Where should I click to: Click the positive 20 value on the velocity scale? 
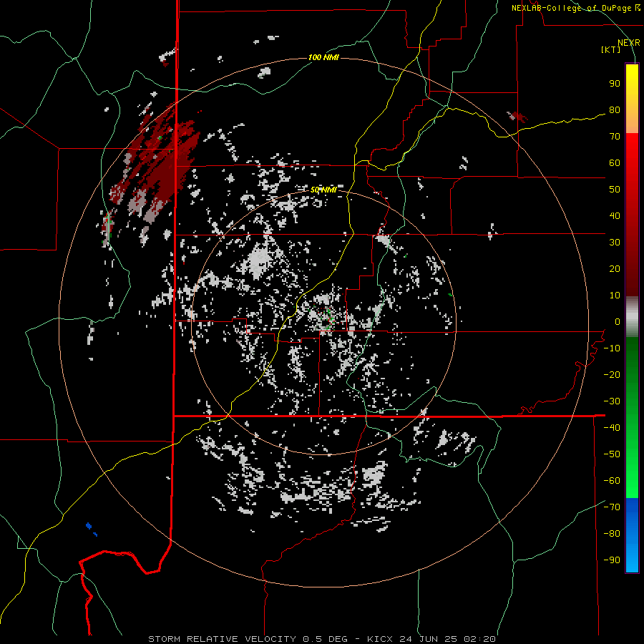[x=615, y=269]
